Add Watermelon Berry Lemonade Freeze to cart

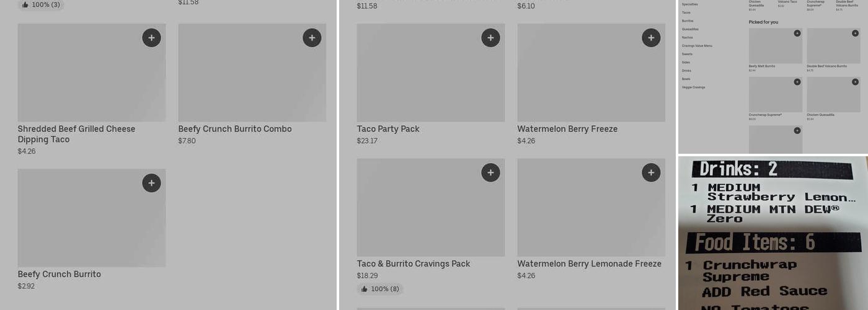pyautogui.click(x=650, y=172)
